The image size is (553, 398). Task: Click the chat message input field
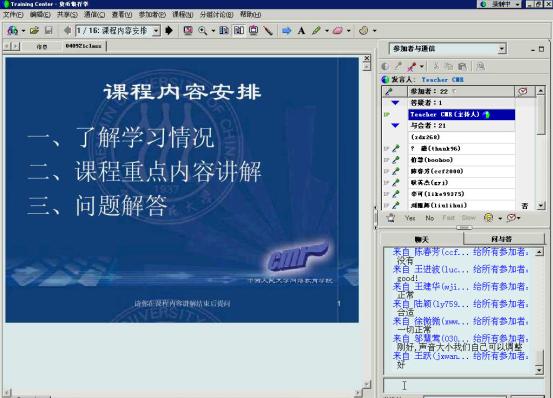click(464, 385)
